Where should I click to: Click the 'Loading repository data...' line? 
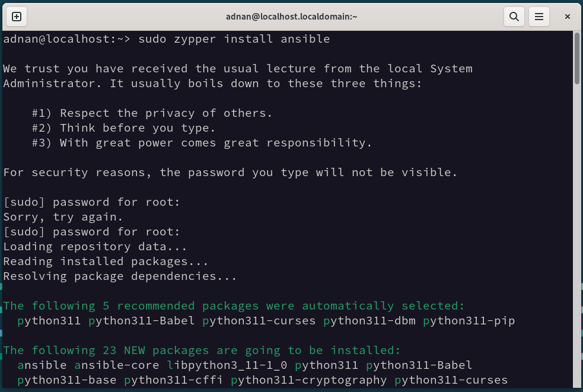click(x=95, y=247)
